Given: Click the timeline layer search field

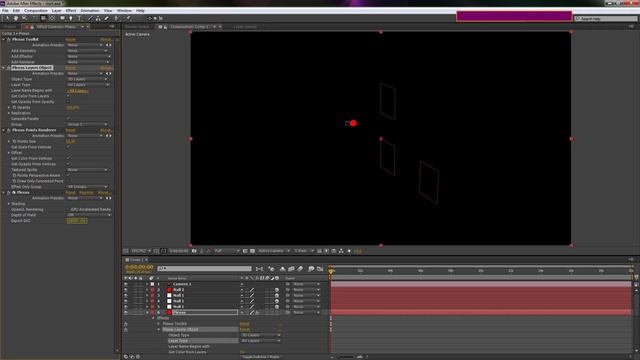Looking at the screenshot, I should pyautogui.click(x=204, y=269).
